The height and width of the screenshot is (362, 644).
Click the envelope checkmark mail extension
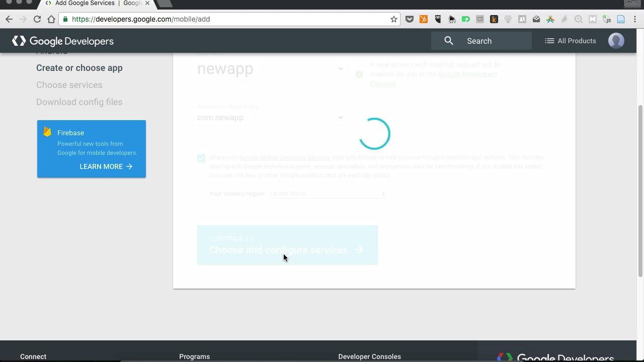[536, 19]
